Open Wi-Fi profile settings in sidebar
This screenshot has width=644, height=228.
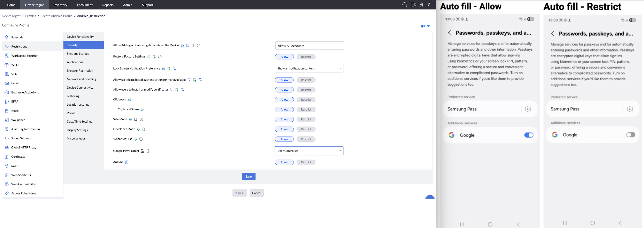15,65
